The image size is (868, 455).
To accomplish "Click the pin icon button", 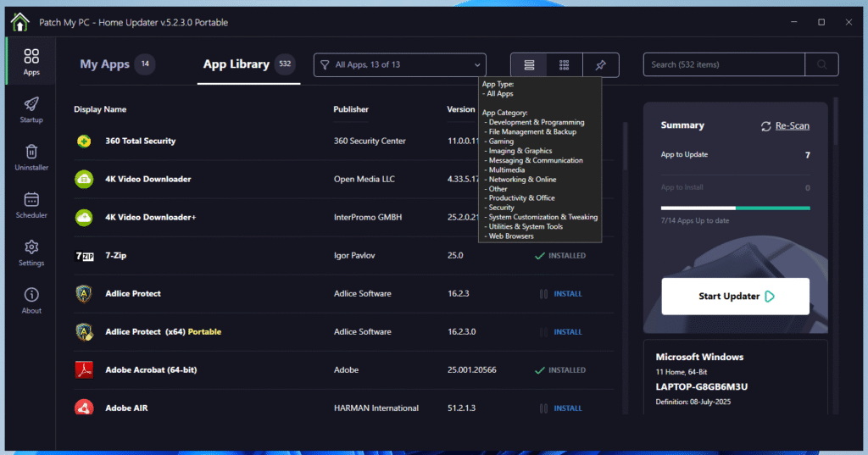I will 601,64.
